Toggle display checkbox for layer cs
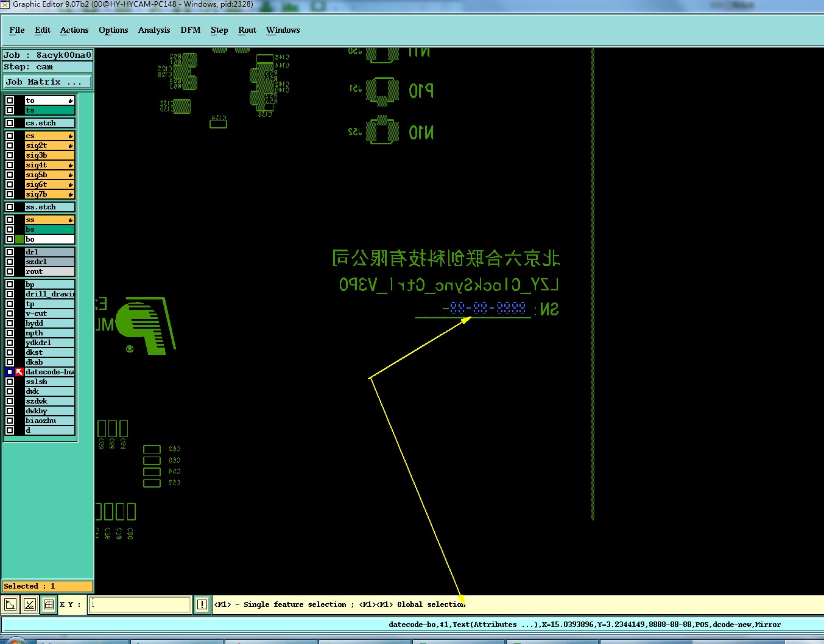This screenshot has width=824, height=644. click(10, 136)
